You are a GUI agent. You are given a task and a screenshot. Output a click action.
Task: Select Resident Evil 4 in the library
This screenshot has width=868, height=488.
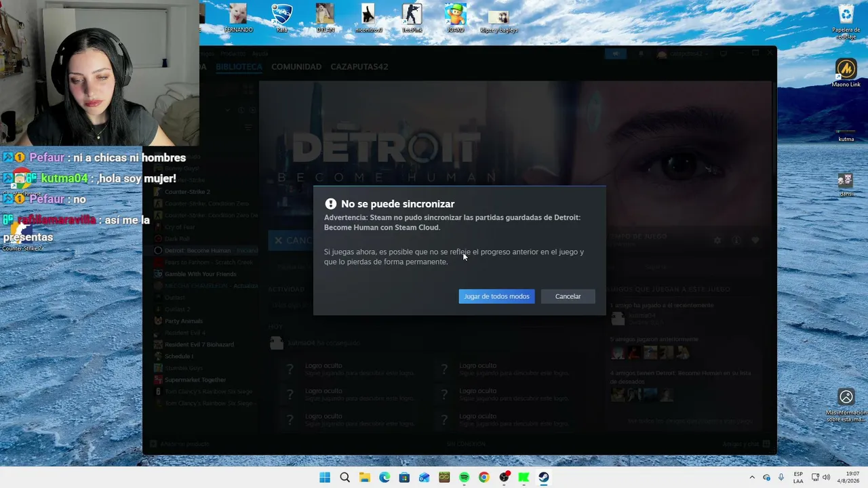click(184, 333)
